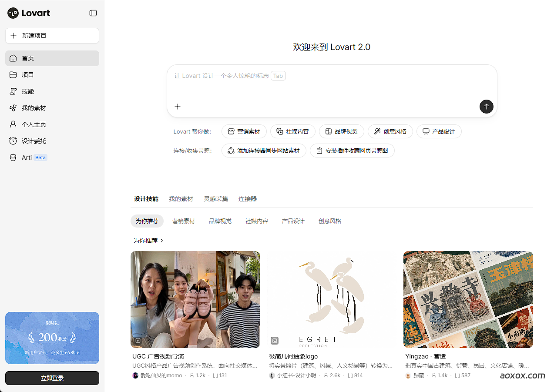Open 我的素材 in the sidebar
The image size is (554, 392).
[x=52, y=108]
